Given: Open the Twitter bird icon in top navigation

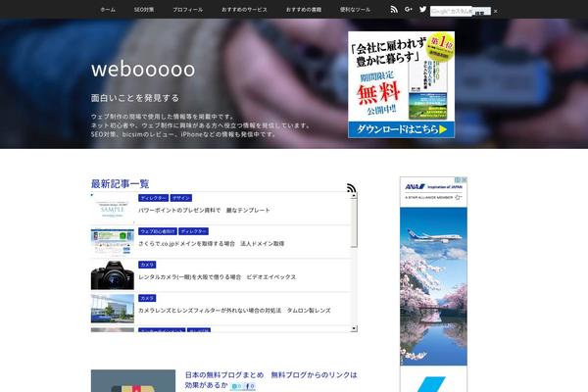Looking at the screenshot, I should 422,9.
